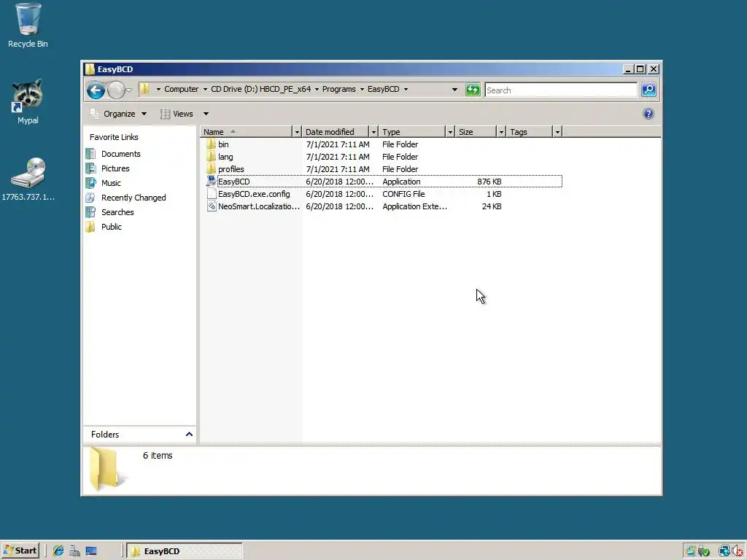747x560 pixels.
Task: Expand the arrow after Programs in breadcrumb
Action: [362, 90]
